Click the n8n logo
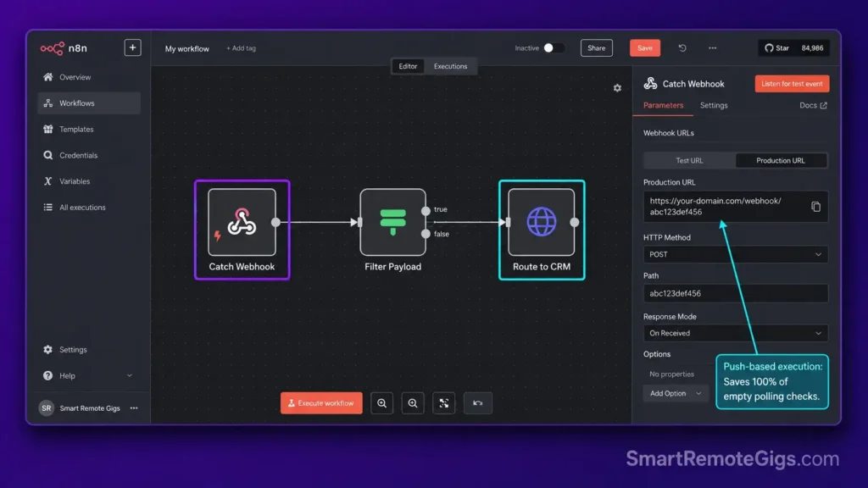Image resolution: width=868 pixels, height=488 pixels. pos(63,48)
